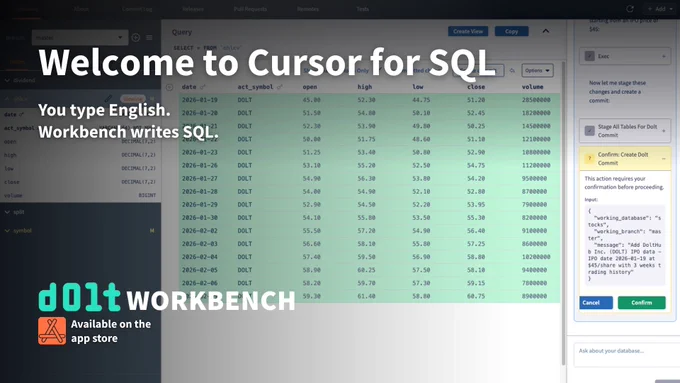Expand the Exec tool call item

click(x=664, y=56)
